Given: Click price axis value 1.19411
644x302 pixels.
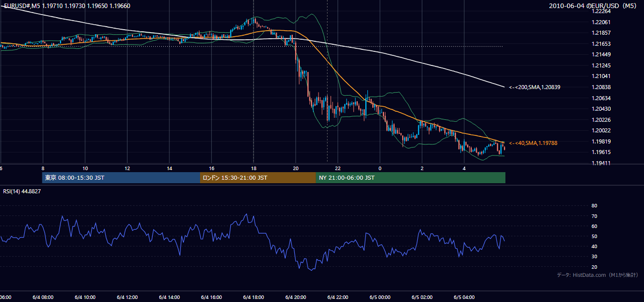Looking at the screenshot, I should pos(601,163).
